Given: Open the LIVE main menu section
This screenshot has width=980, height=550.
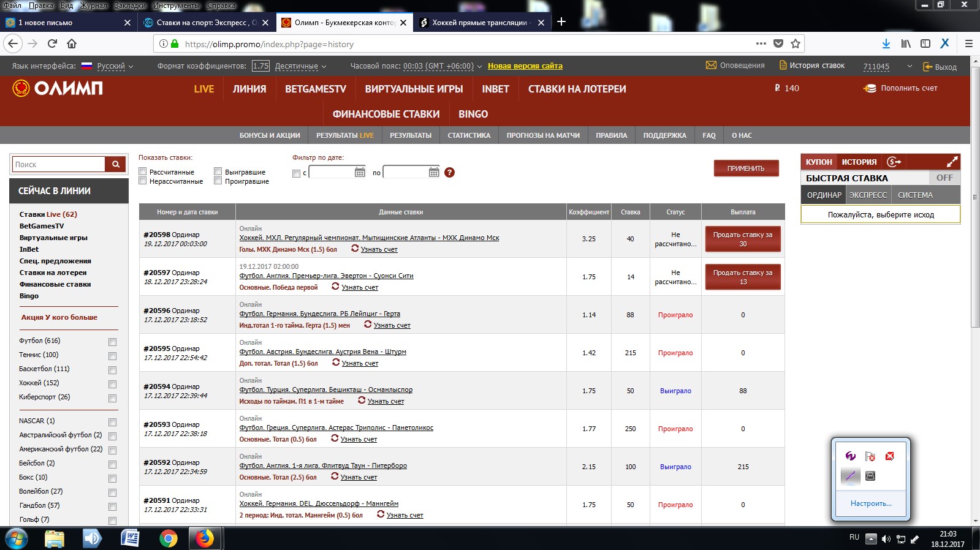Looking at the screenshot, I should [x=204, y=89].
